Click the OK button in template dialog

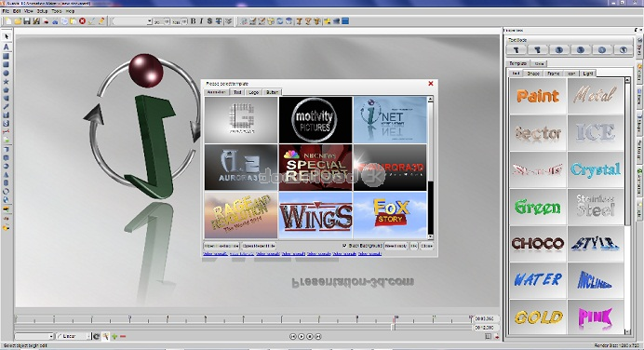click(414, 246)
